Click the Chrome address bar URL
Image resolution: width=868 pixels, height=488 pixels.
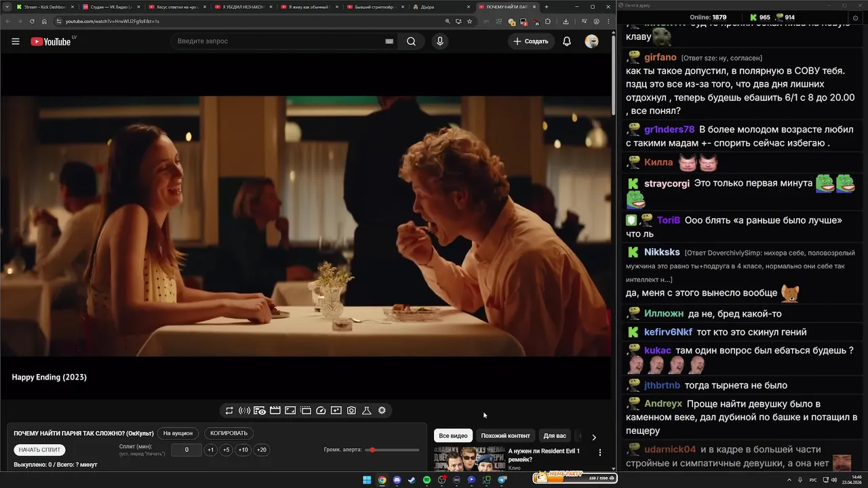[x=112, y=21]
